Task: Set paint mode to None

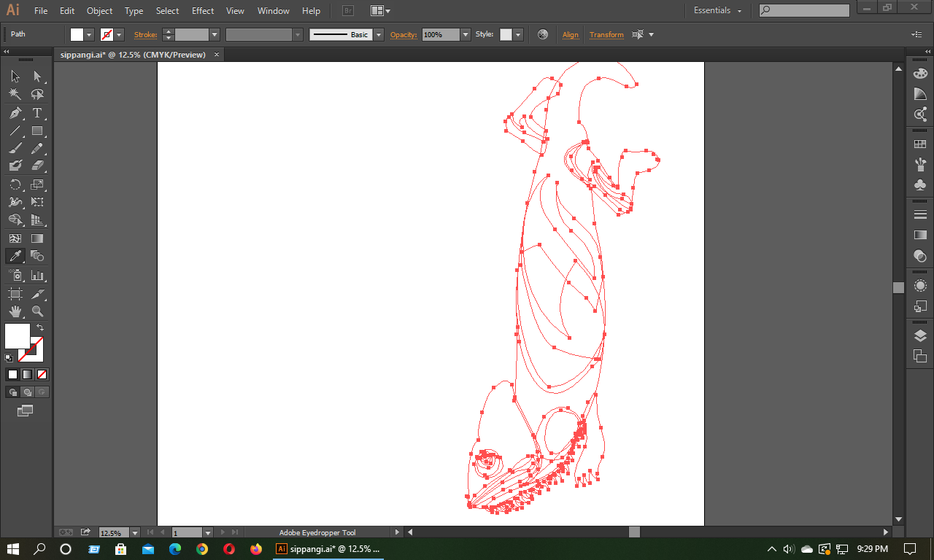Action: pyautogui.click(x=42, y=375)
